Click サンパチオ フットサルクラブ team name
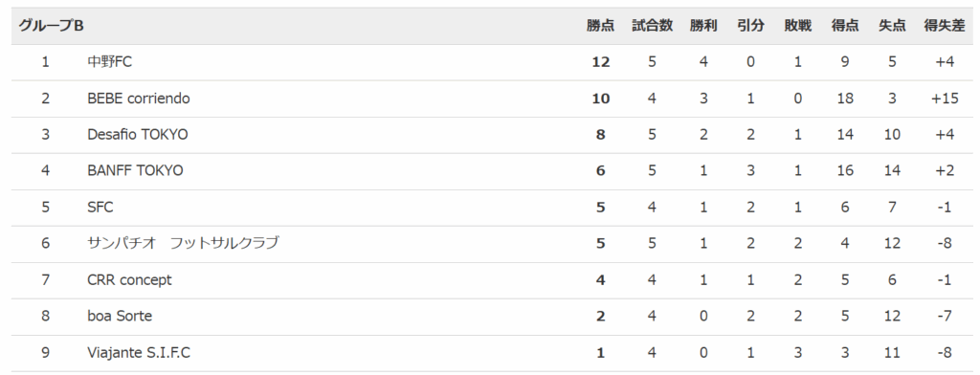This screenshot has width=980, height=375. (x=183, y=243)
